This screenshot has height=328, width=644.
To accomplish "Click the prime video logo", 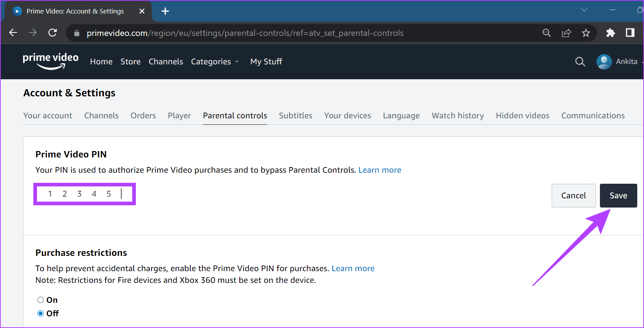I will pyautogui.click(x=50, y=61).
